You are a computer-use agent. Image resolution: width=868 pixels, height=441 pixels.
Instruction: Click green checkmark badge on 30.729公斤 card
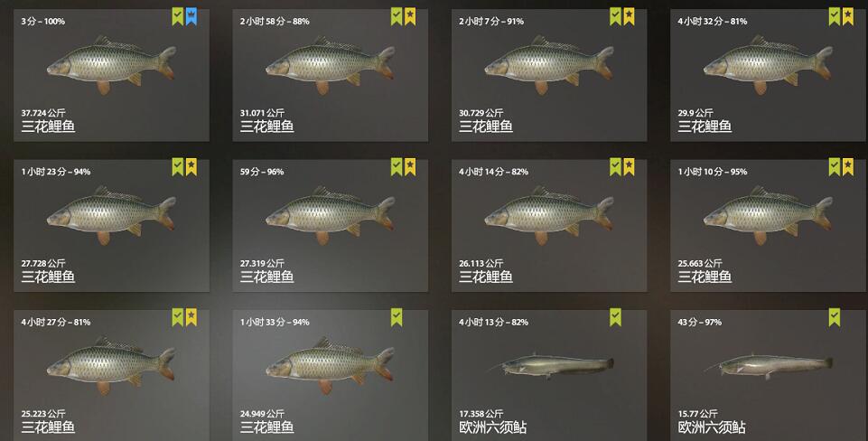(x=616, y=16)
